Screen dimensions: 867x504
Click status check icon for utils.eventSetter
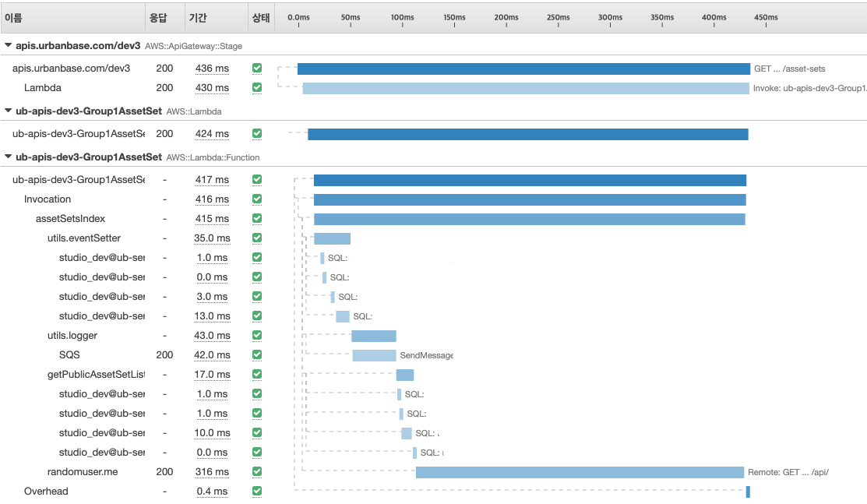(x=257, y=238)
